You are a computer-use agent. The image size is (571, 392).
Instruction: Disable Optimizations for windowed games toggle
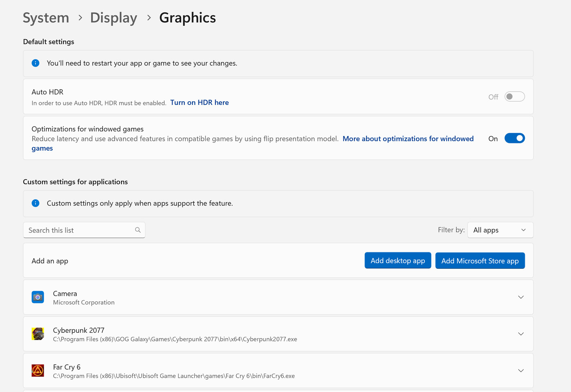tap(514, 138)
